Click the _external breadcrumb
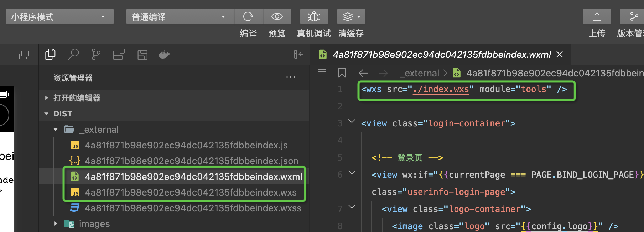 [x=419, y=73]
